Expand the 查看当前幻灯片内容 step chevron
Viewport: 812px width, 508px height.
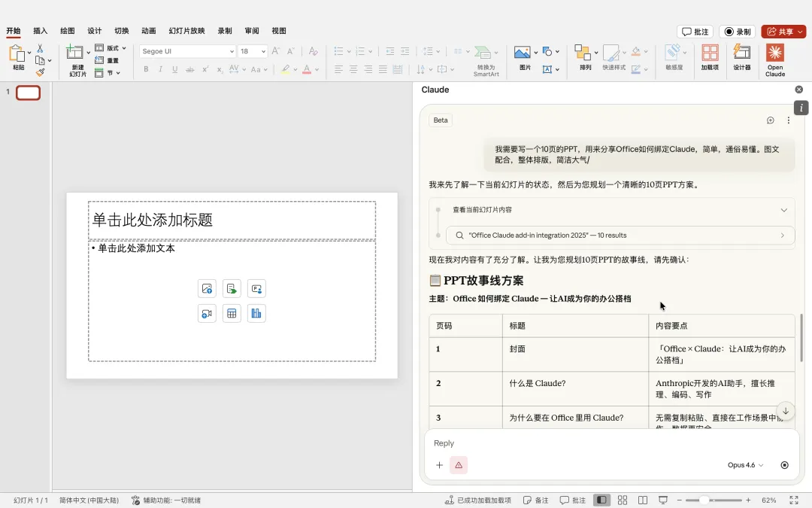784,210
